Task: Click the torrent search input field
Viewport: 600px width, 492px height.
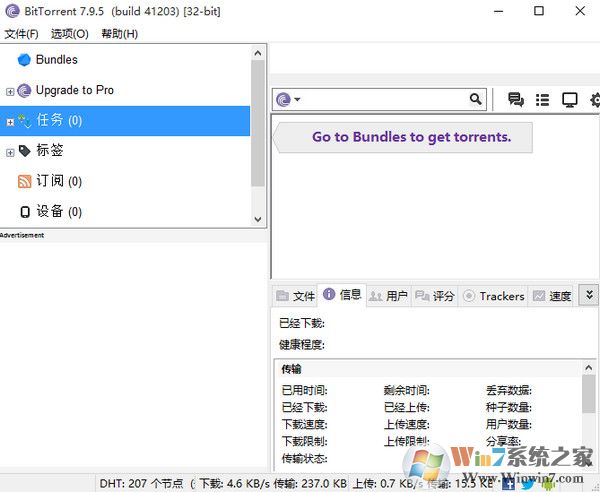Action: pyautogui.click(x=385, y=99)
